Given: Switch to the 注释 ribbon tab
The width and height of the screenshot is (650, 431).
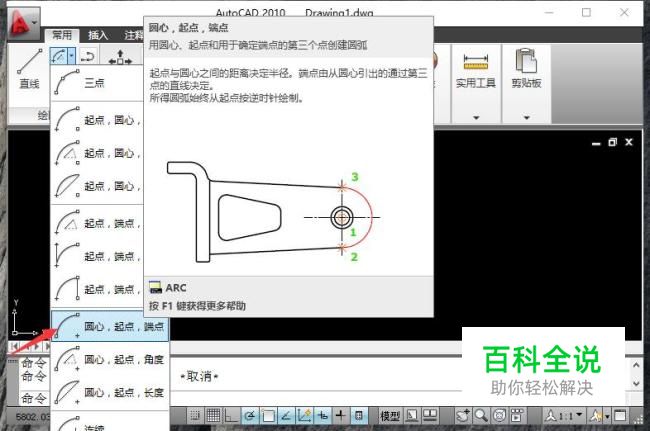Looking at the screenshot, I should pyautogui.click(x=133, y=35).
